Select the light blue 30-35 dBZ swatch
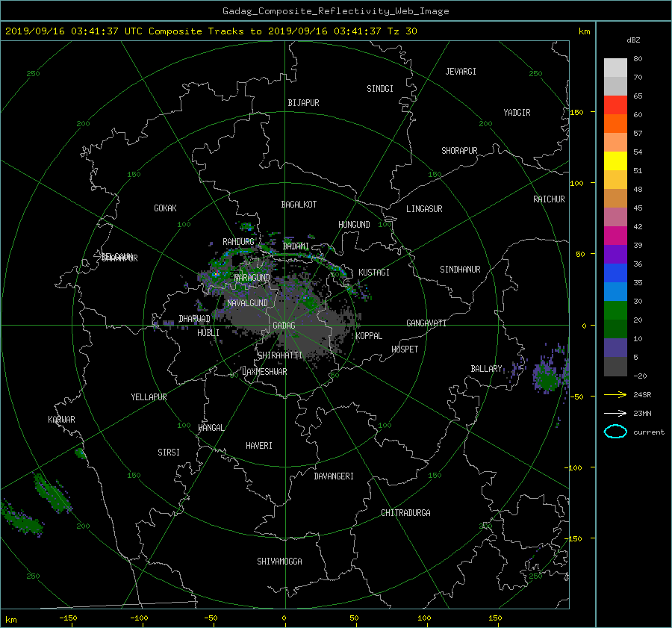This screenshot has width=672, height=628. pyautogui.click(x=615, y=291)
